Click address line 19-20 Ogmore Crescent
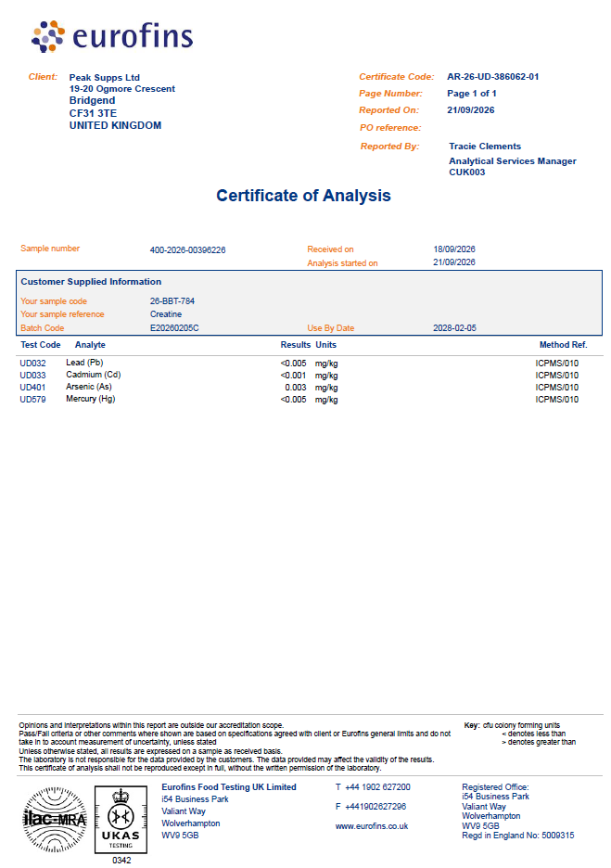The width and height of the screenshot is (611, 868). (x=121, y=89)
